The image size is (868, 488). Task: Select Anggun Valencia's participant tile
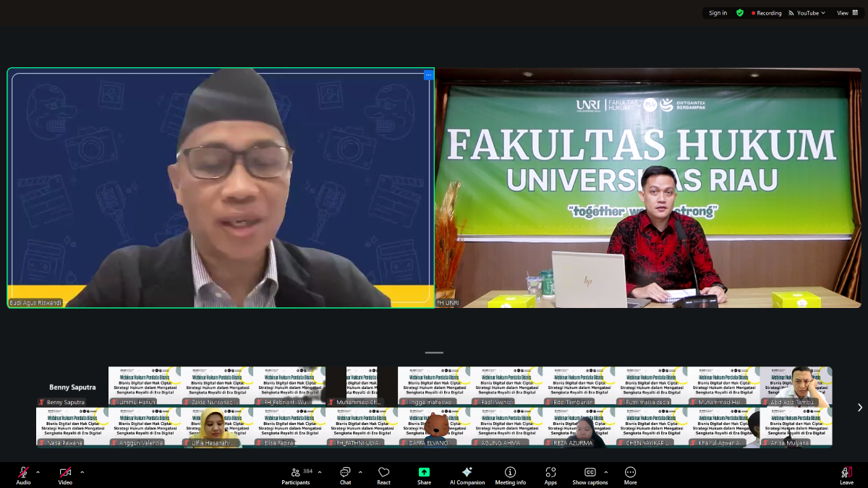pyautogui.click(x=144, y=427)
